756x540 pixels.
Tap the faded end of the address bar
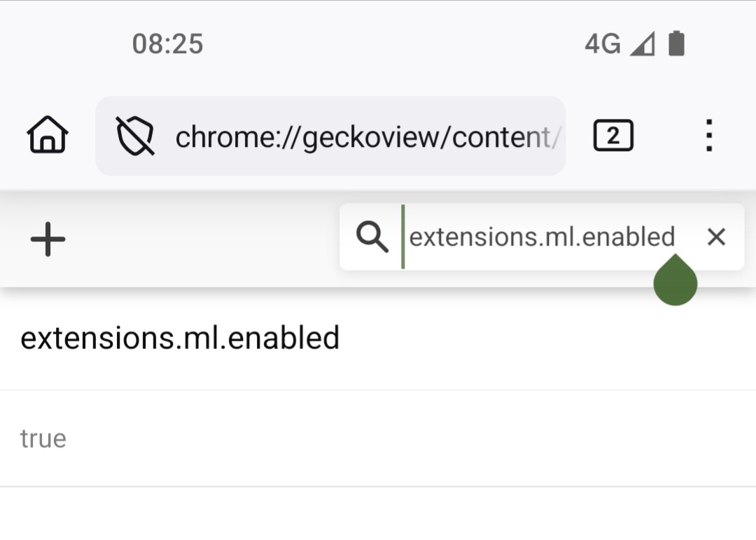(x=549, y=137)
